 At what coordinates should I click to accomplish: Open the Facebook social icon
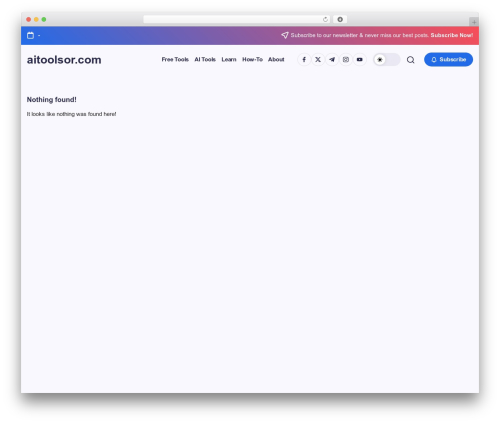(x=304, y=60)
